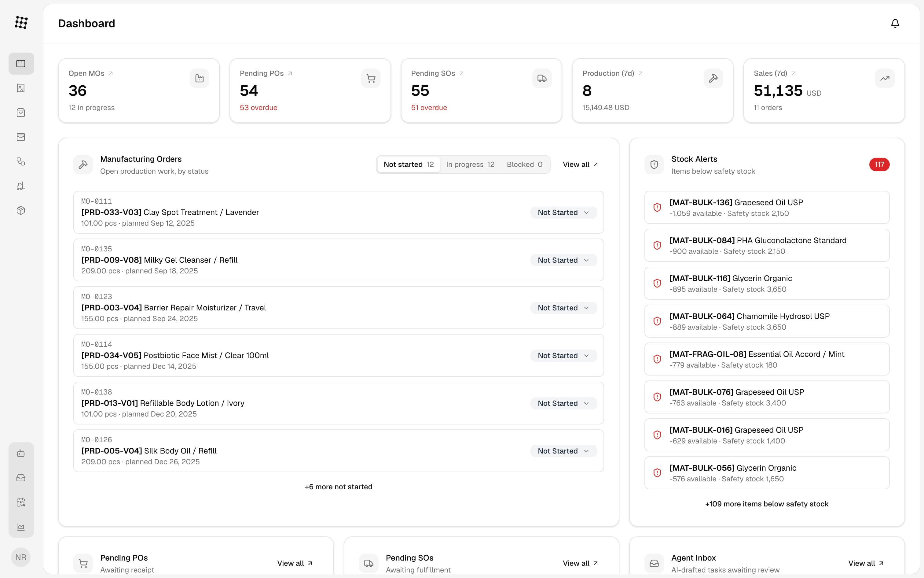Open status dropdown for MO-0126
The image size is (924, 578).
(563, 451)
